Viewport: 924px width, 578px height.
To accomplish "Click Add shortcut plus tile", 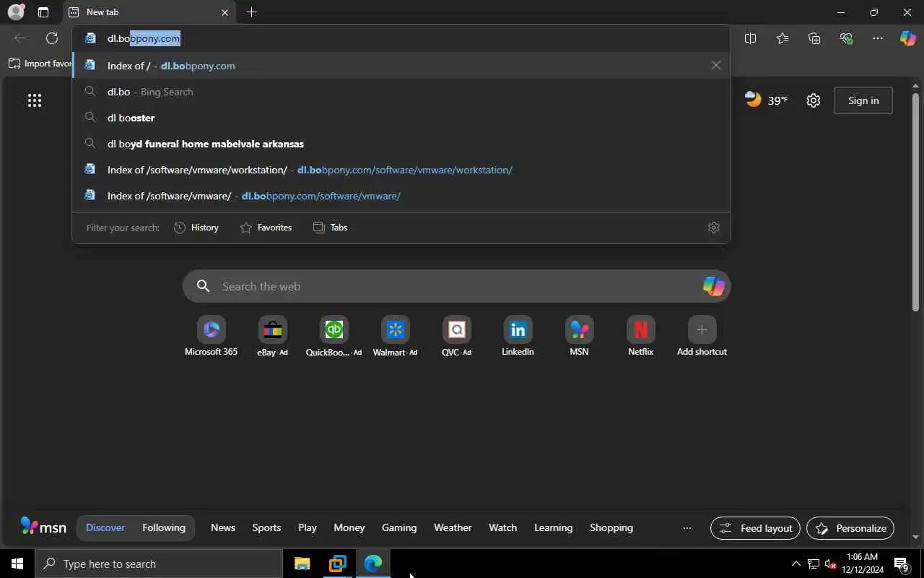I will point(702,336).
